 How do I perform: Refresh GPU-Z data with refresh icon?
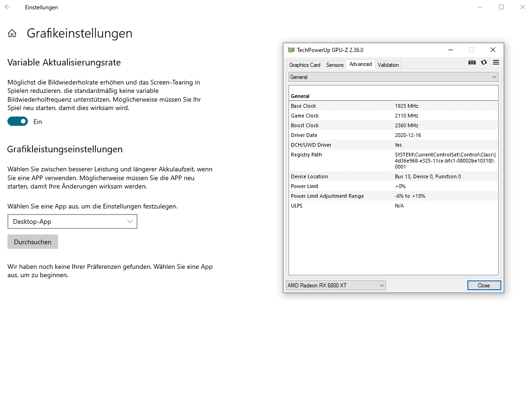click(484, 62)
